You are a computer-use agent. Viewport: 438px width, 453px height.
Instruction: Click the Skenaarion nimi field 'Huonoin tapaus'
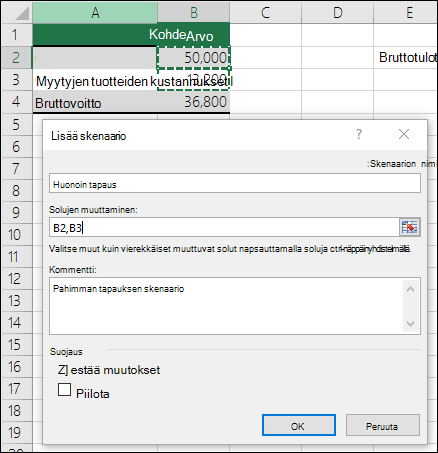click(x=235, y=183)
